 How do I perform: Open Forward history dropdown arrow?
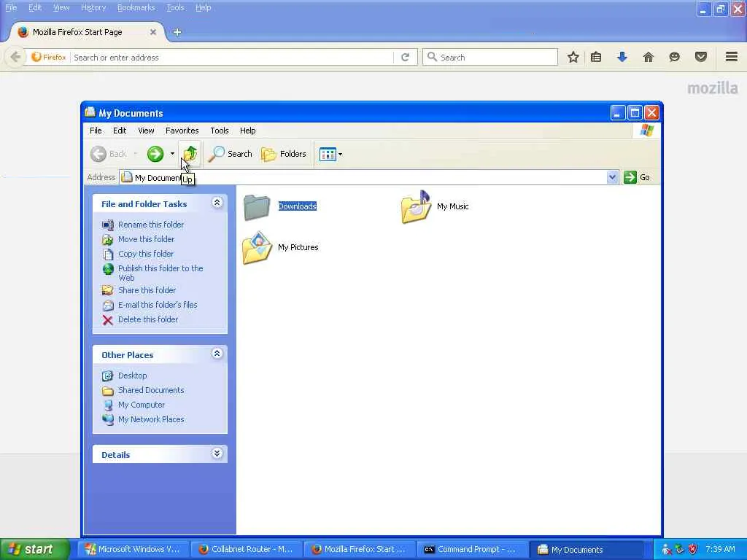[x=172, y=154]
